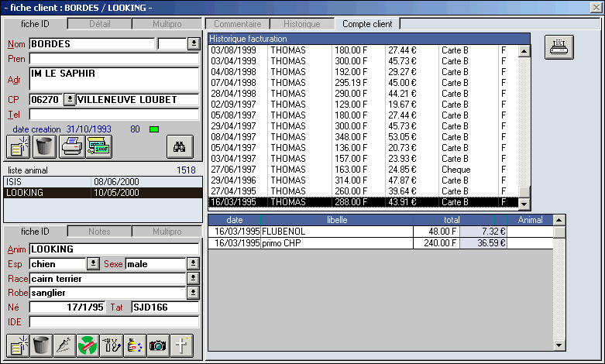Click the Animal column header
Screen dimensions: 605x364
pyautogui.click(x=530, y=220)
